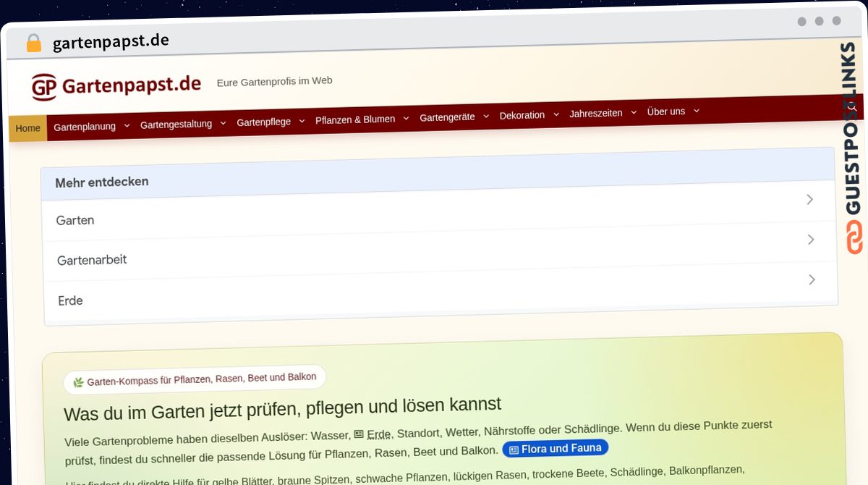Open the Gartengeräte menu item
Image resolution: width=868 pixels, height=485 pixels.
click(x=448, y=117)
